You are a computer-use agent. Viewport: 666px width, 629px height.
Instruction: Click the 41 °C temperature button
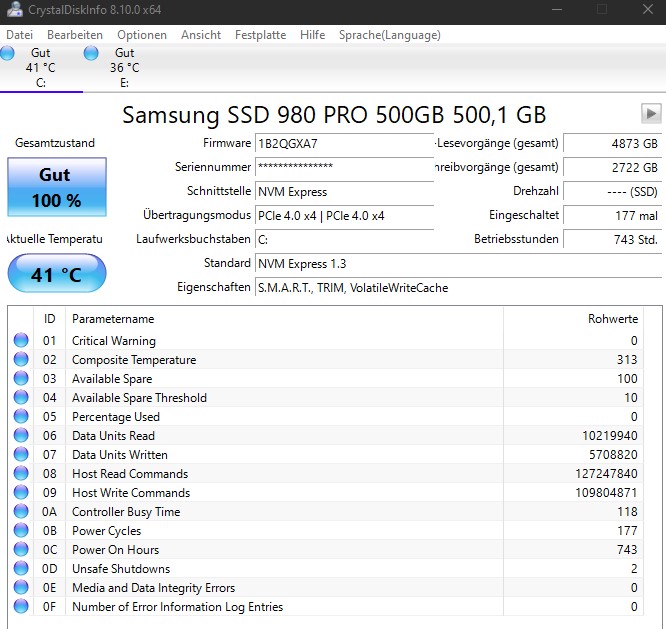coord(56,274)
